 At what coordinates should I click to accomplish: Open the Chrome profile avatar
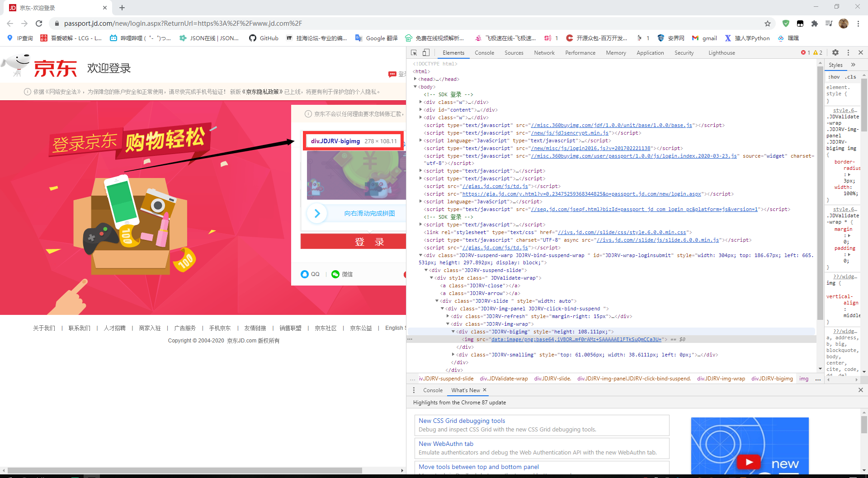[844, 23]
